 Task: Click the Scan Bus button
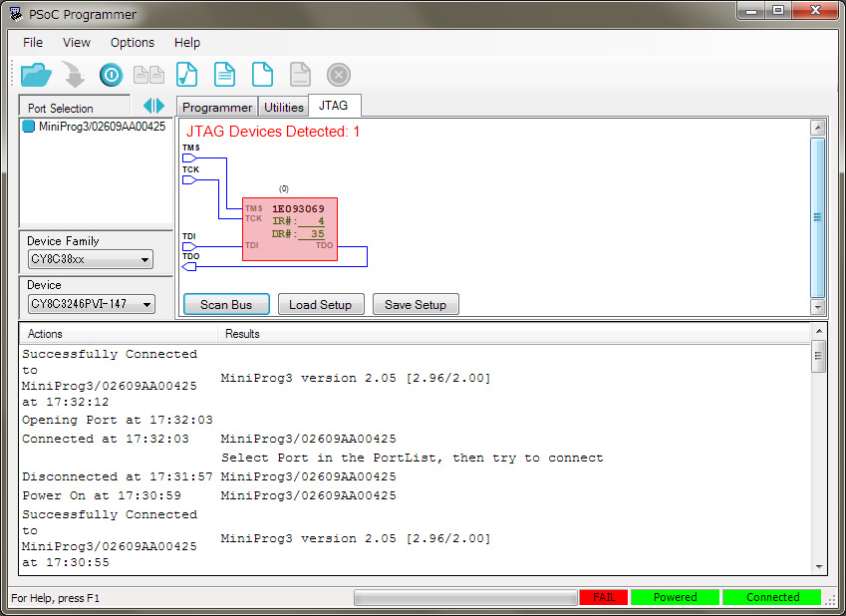pos(226,304)
